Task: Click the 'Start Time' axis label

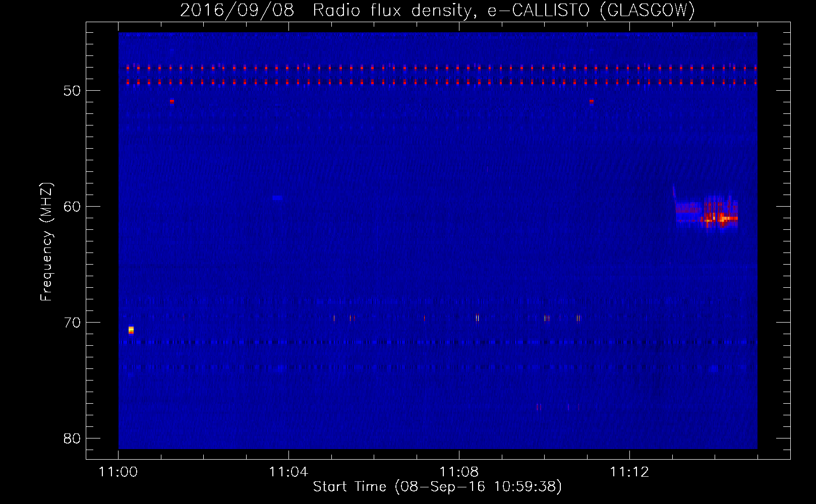Action: 437,487
